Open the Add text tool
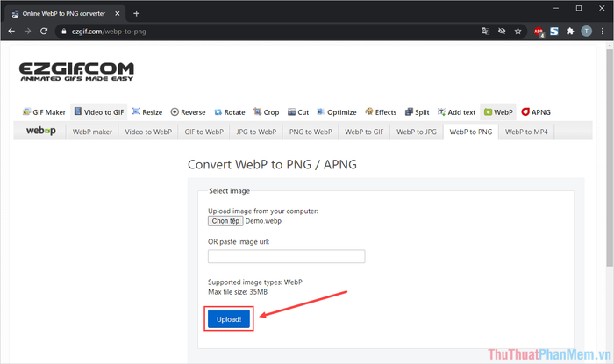614x364 pixels. [457, 112]
